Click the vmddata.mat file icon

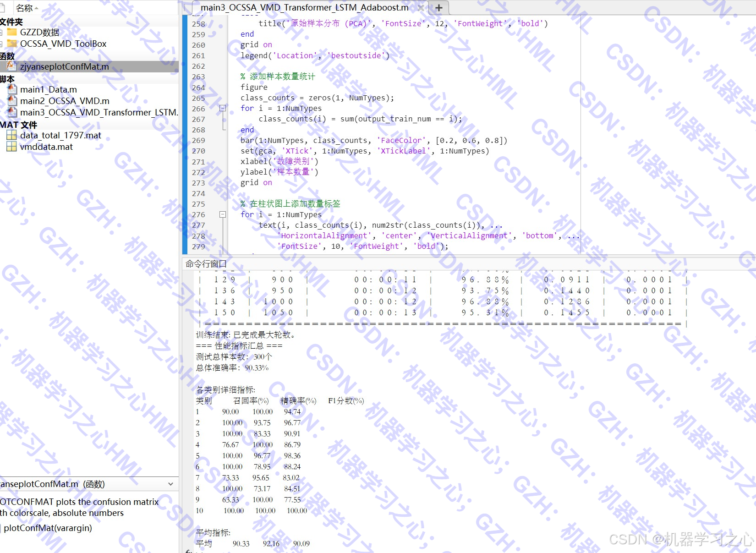tap(12, 147)
